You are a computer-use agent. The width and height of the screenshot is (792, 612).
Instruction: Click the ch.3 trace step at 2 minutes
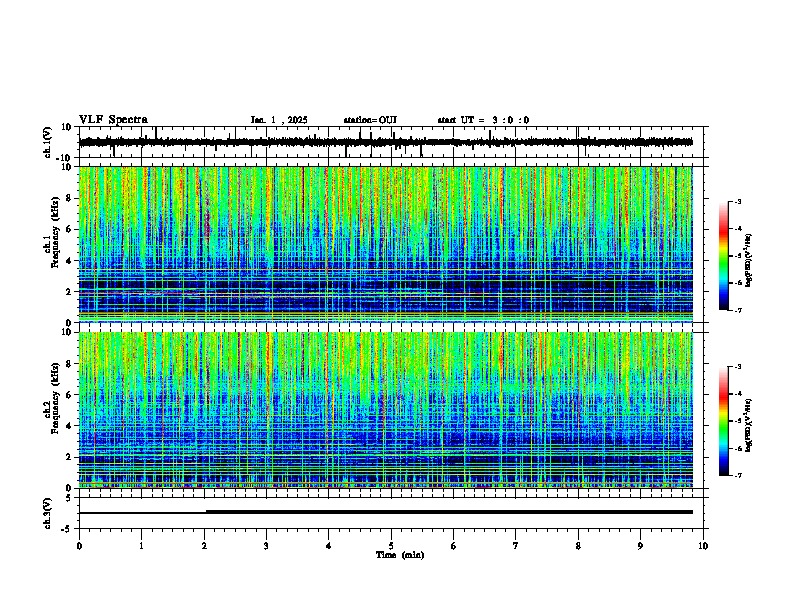click(x=206, y=512)
